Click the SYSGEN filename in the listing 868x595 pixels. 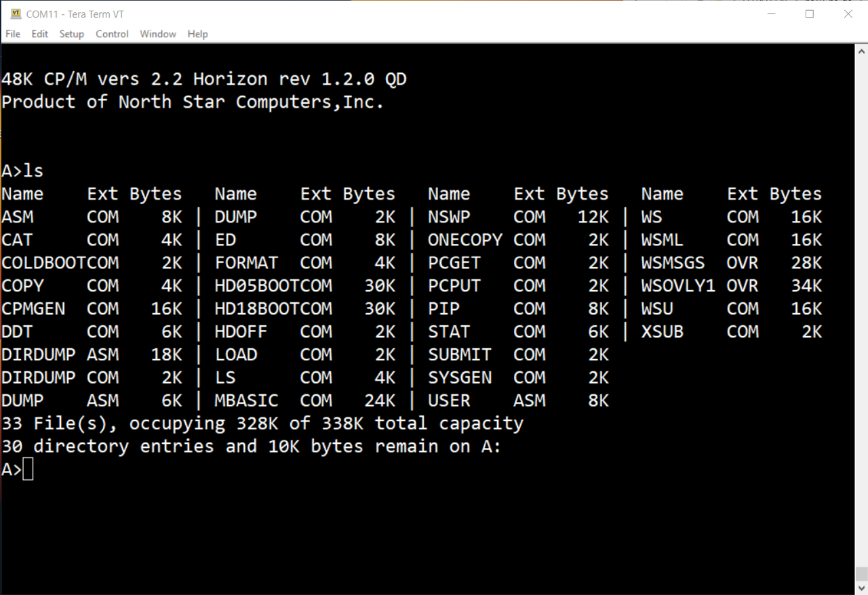click(459, 377)
